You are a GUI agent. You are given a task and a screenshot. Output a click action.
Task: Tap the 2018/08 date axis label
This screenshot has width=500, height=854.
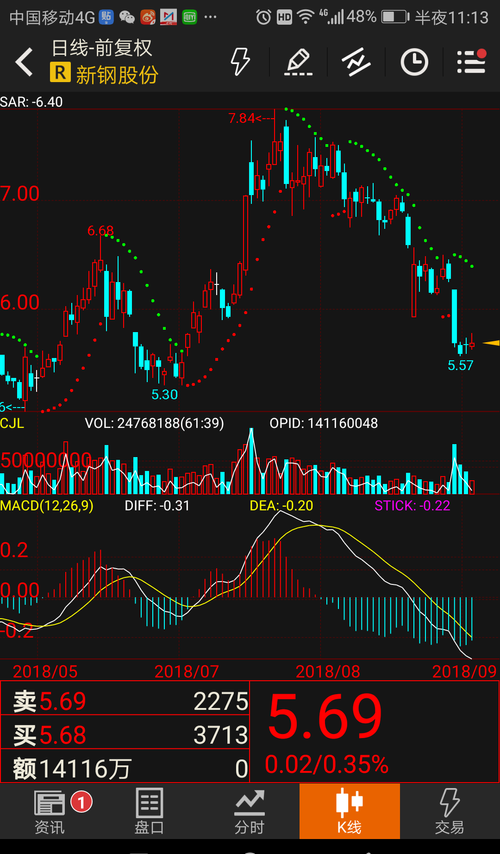(x=328, y=671)
